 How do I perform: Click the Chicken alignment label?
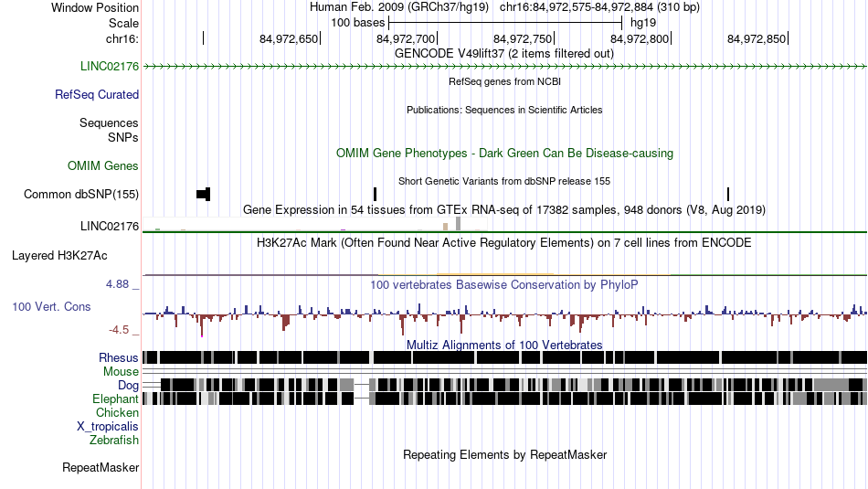[x=117, y=413]
